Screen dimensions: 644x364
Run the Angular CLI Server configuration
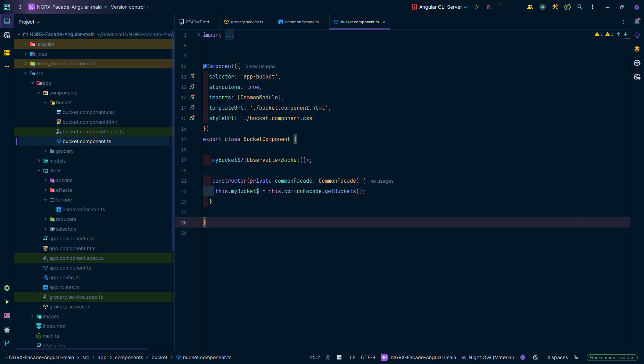[477, 7]
